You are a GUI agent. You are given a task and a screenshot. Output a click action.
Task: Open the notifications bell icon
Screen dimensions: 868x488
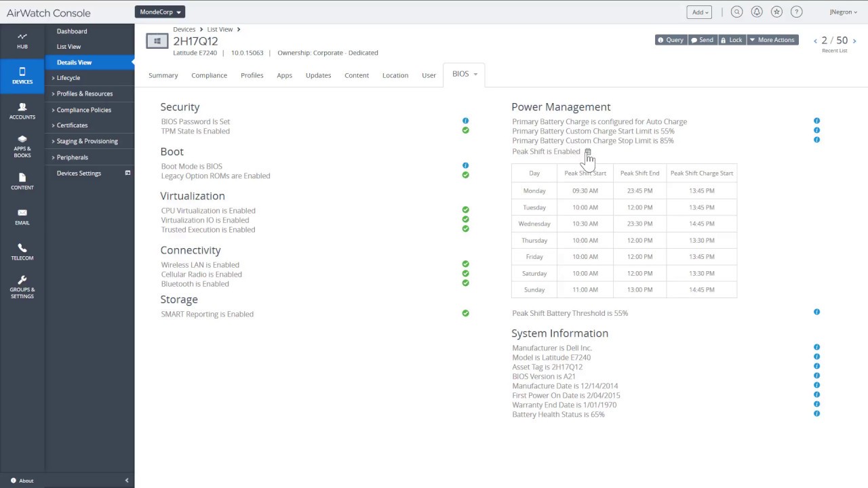pos(757,12)
